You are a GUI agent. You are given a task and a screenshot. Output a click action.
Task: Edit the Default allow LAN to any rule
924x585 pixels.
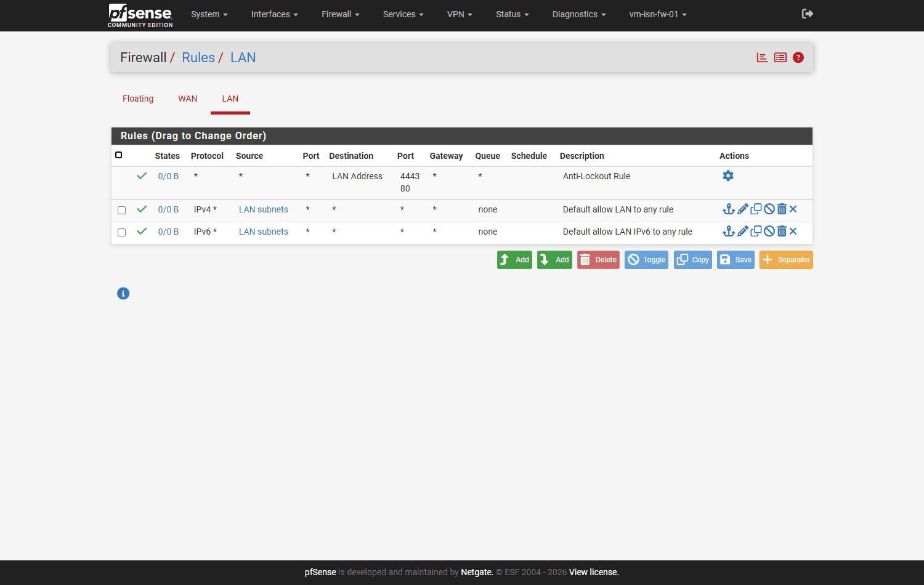[743, 209]
